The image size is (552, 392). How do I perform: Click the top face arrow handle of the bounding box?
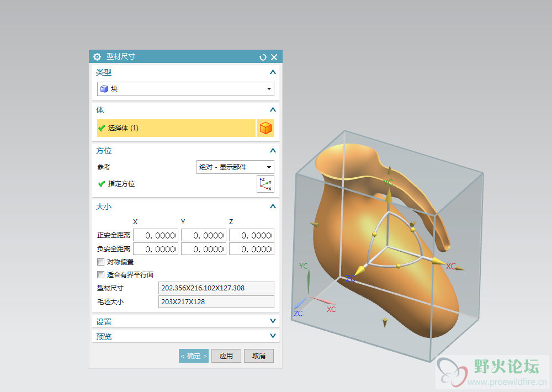pos(389,170)
